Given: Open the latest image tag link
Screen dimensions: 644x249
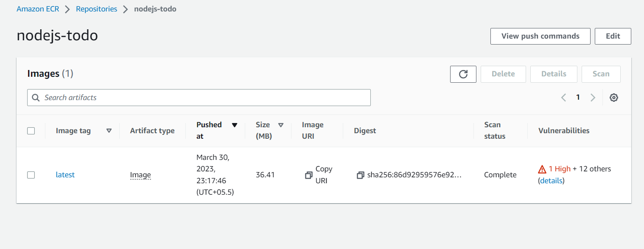Looking at the screenshot, I should [x=65, y=175].
